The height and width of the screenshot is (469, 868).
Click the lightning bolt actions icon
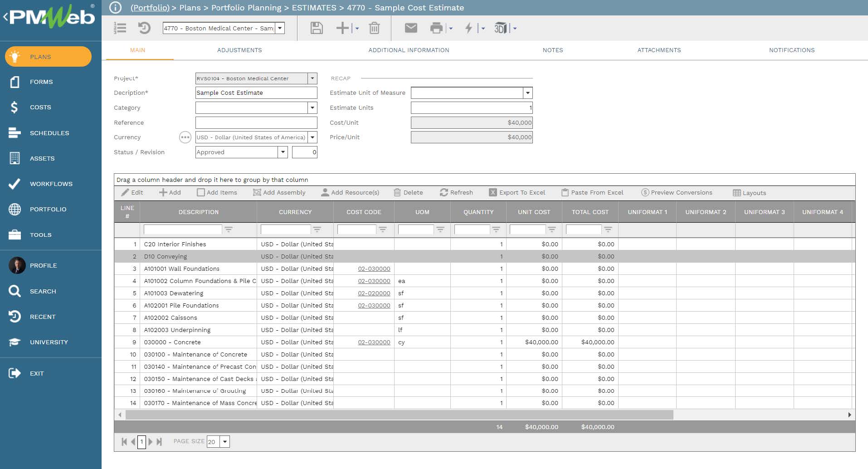(469, 28)
